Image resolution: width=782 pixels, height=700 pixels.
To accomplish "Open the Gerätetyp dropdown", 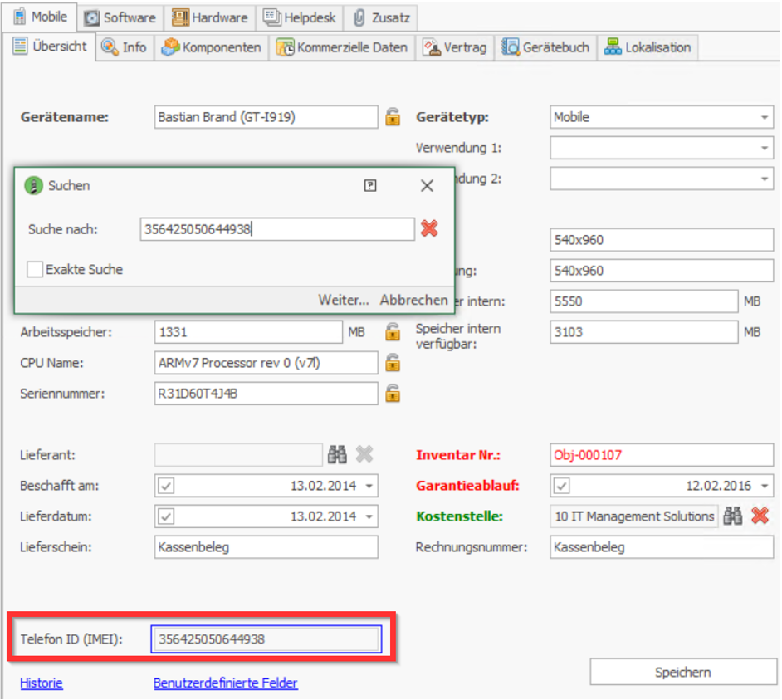I will (765, 117).
